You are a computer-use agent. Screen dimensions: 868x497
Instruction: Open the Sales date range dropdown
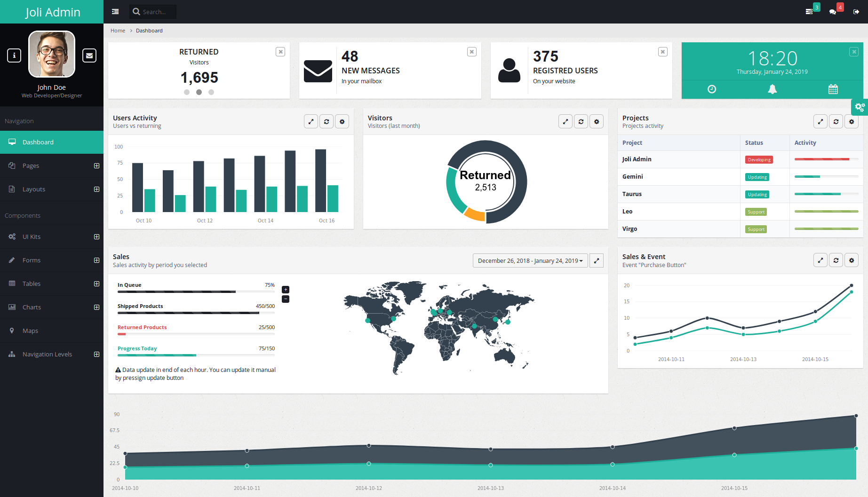click(530, 261)
